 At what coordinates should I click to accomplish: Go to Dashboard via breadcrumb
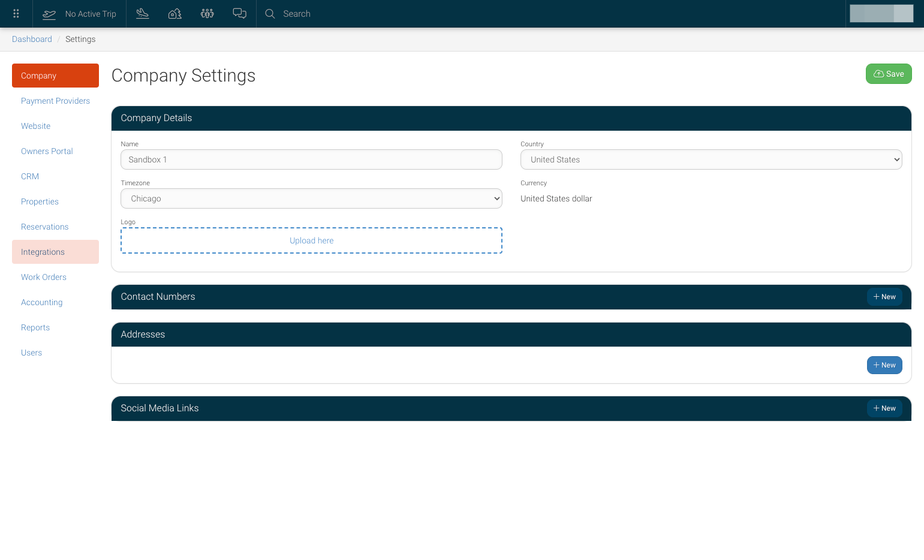tap(32, 39)
